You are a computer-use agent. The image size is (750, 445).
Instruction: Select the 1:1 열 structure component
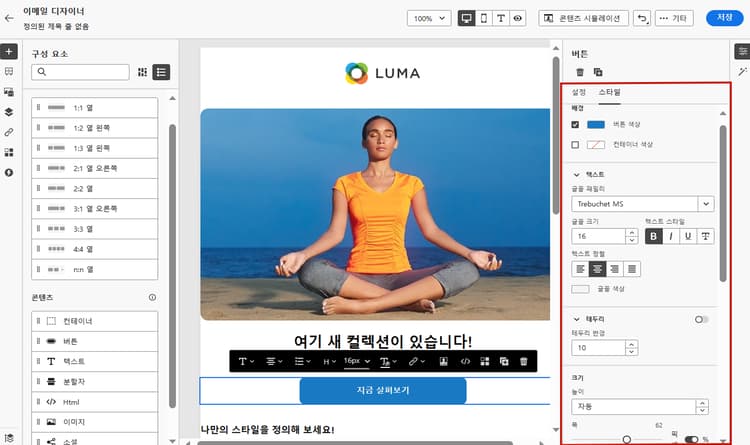pyautogui.click(x=95, y=108)
